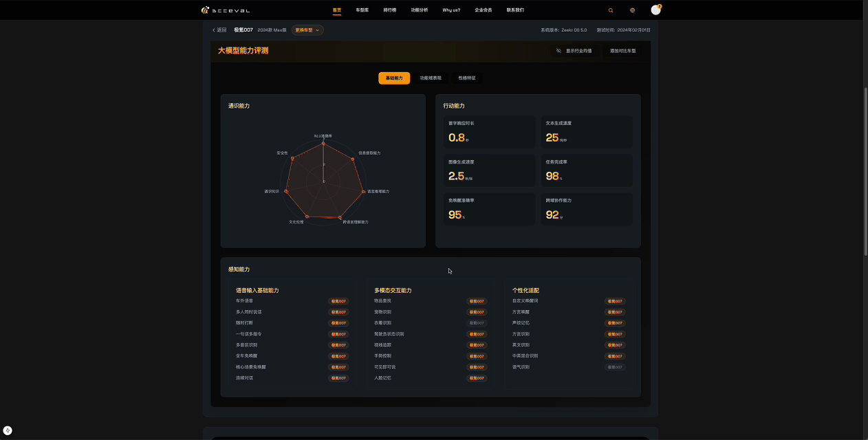This screenshot has height=440, width=868.
Task: Click the 极氪007 tag for 视线追踪
Action: point(477,345)
